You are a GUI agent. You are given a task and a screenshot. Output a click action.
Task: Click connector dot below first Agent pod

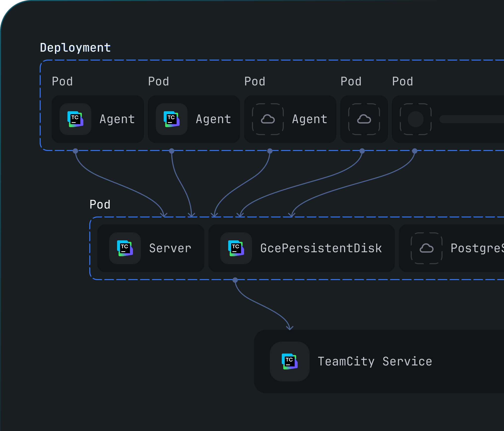click(75, 151)
